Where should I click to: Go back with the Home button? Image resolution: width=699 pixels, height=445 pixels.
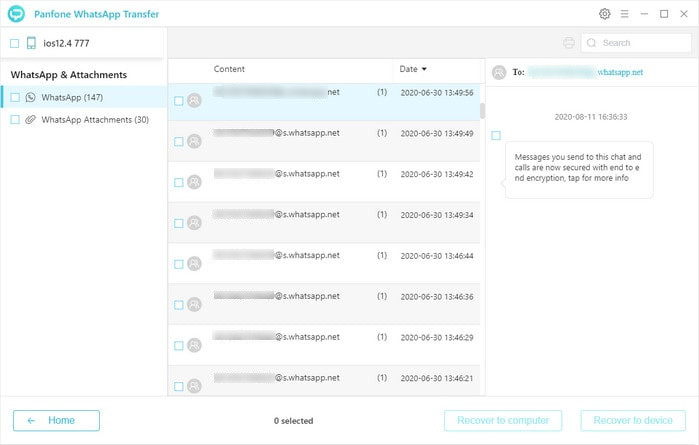(x=56, y=420)
